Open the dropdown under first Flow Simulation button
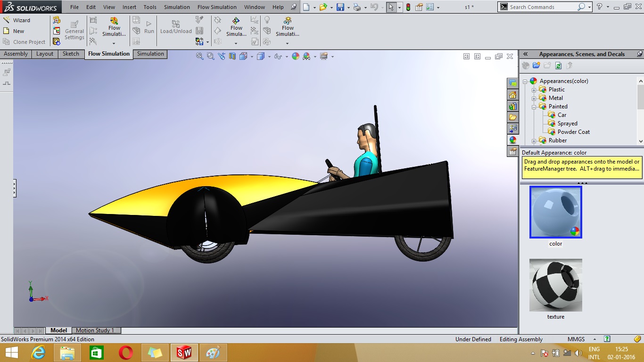The image size is (644, 362). [114, 43]
